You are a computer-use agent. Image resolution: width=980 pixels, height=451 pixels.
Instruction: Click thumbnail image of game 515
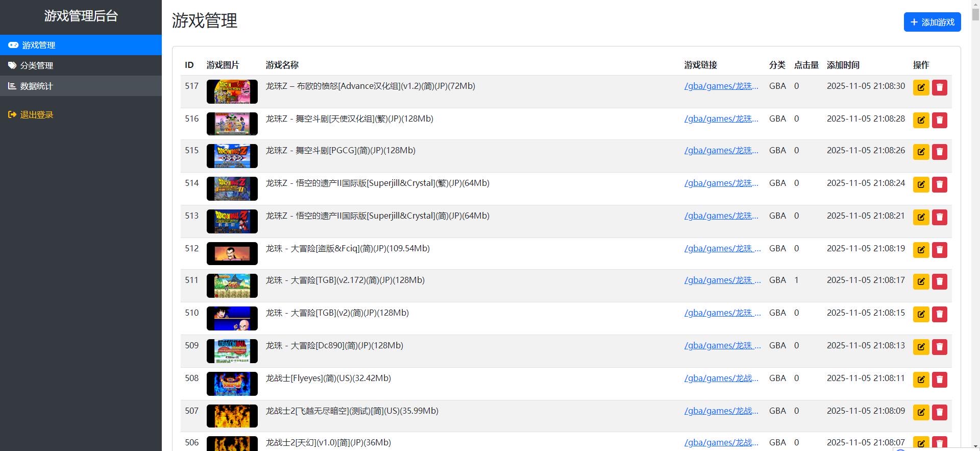pyautogui.click(x=232, y=156)
